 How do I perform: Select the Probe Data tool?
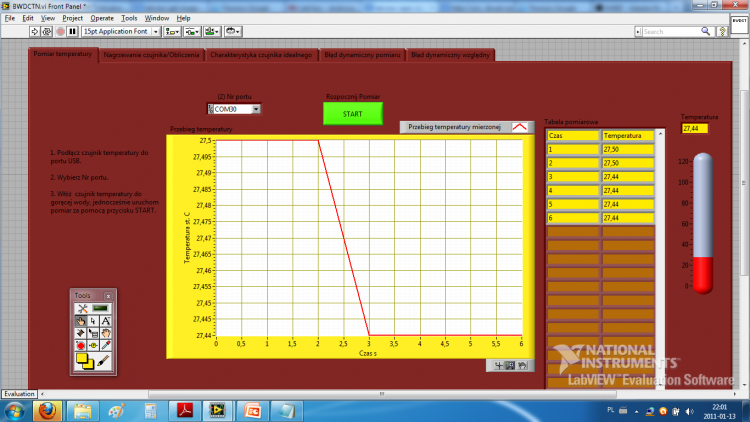(93, 345)
